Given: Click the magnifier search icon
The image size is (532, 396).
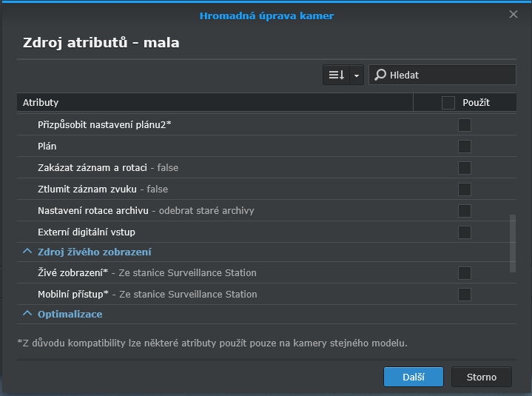Looking at the screenshot, I should tap(380, 75).
